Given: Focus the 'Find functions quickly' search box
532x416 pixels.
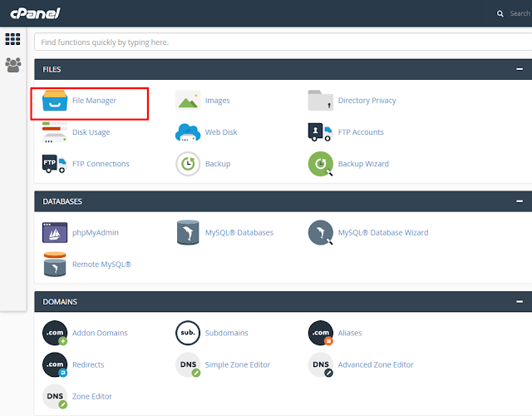Looking at the screenshot, I should click(x=283, y=42).
